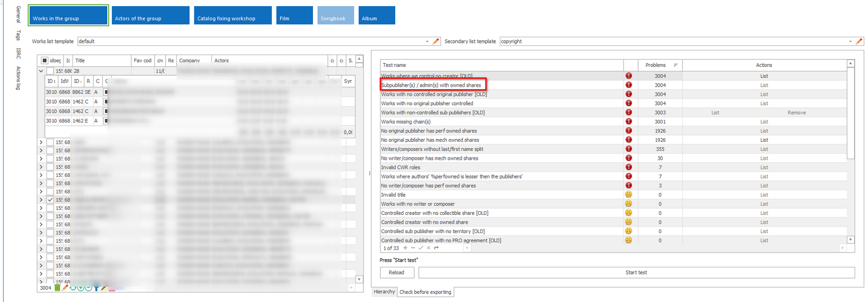The height and width of the screenshot is (302, 868).
Task: Uncheck the checked work row checkbox
Action: 50,200
